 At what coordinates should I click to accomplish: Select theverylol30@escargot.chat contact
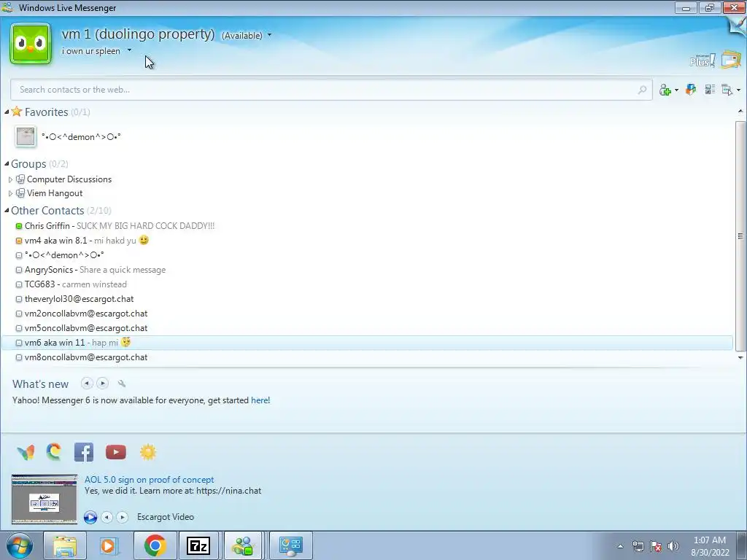pyautogui.click(x=367, y=299)
